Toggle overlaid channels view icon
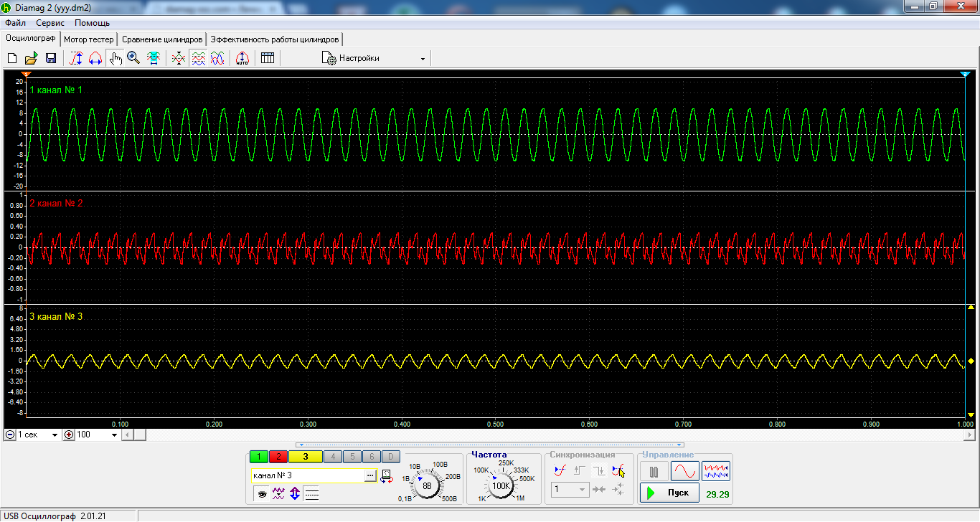The width and height of the screenshot is (980, 522). coord(217,58)
